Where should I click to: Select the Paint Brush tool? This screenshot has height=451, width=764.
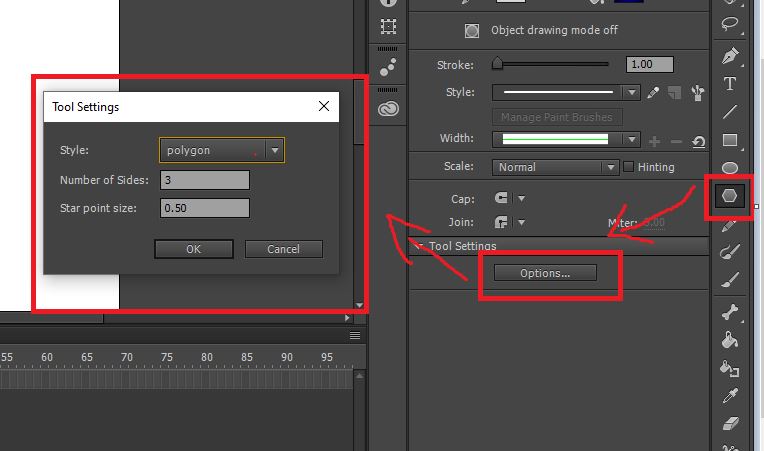pyautogui.click(x=729, y=252)
